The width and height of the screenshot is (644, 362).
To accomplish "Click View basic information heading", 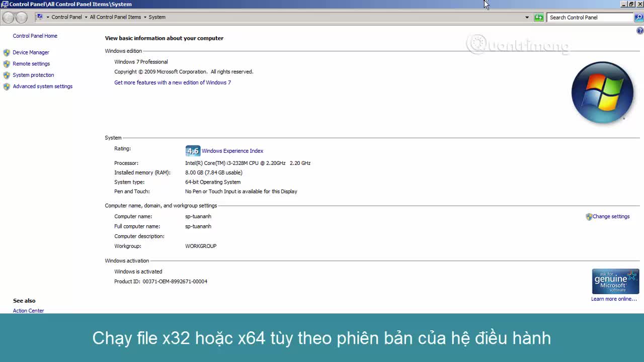I will [164, 38].
